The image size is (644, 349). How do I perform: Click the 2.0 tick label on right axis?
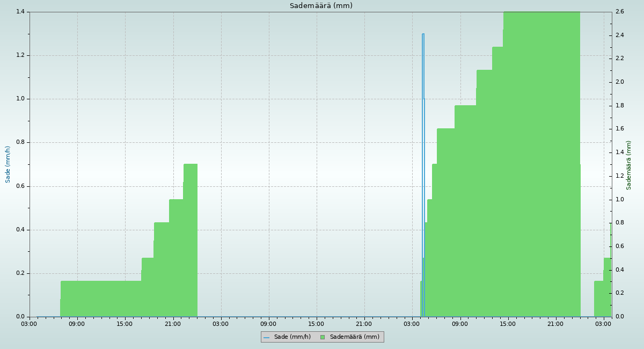619,82
